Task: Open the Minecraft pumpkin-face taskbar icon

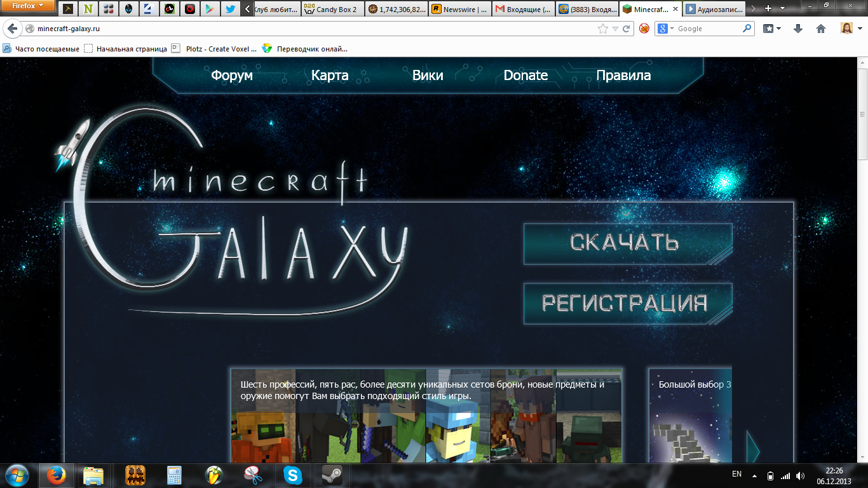Action: point(135,475)
